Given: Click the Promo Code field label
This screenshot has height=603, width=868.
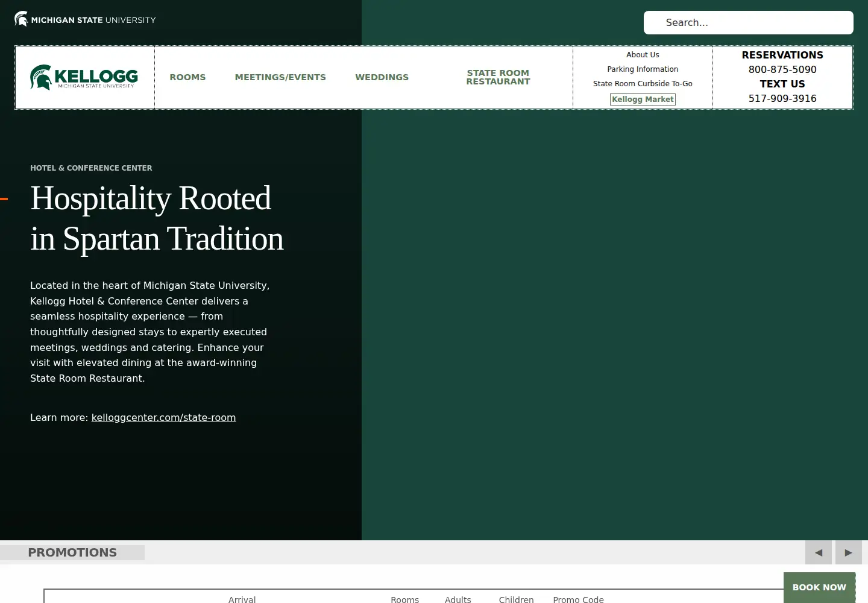Looking at the screenshot, I should [578, 599].
